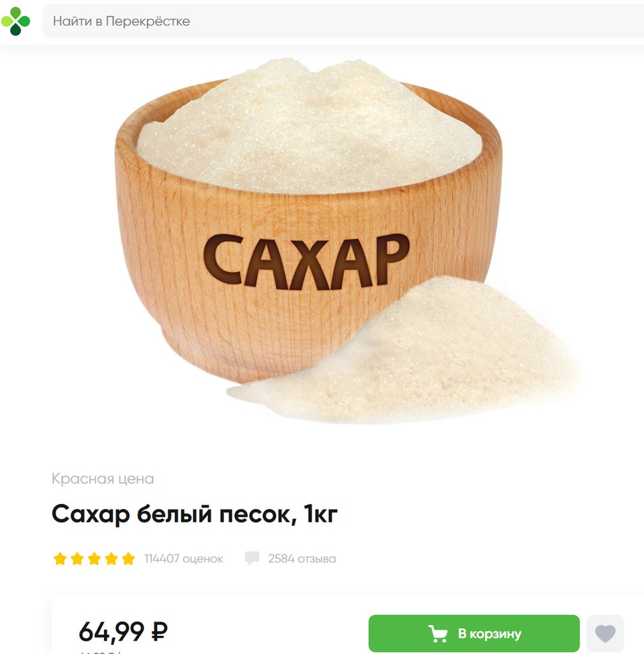Click the 64,99 ₽ price
This screenshot has width=644, height=654.
pos(123,632)
